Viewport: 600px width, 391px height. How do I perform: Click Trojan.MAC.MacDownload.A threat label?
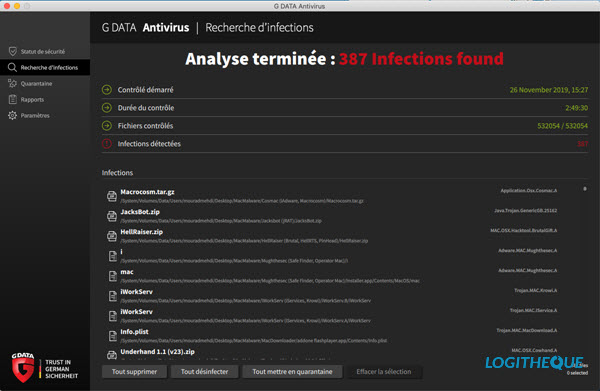[527, 330]
